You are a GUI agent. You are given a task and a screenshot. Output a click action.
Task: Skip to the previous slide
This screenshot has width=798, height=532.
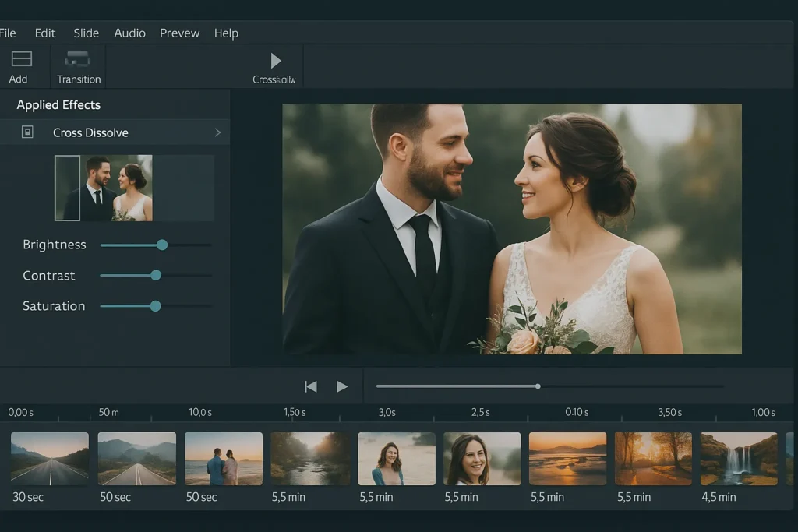(x=310, y=386)
